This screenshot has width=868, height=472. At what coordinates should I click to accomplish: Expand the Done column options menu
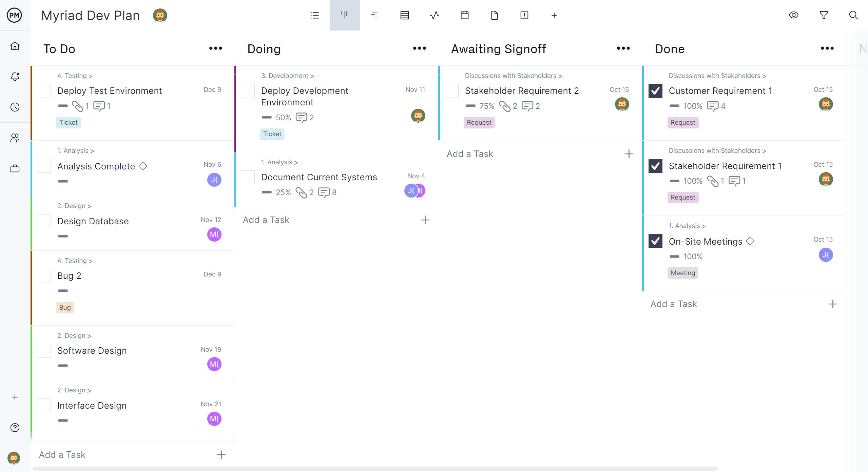pos(828,49)
